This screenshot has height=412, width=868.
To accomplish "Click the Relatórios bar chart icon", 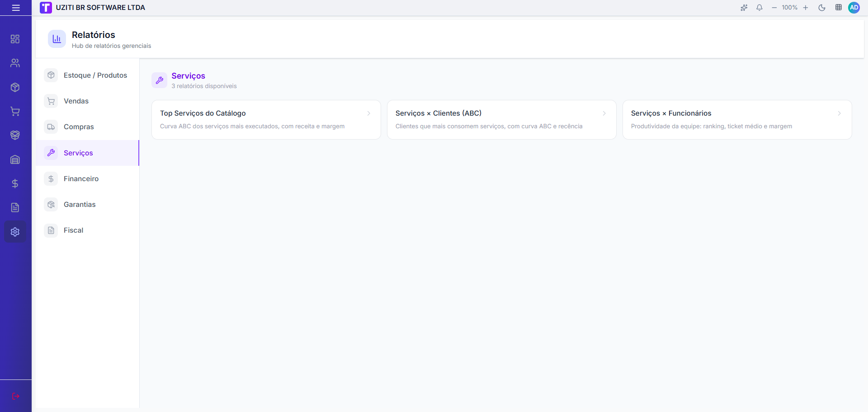I will [57, 39].
